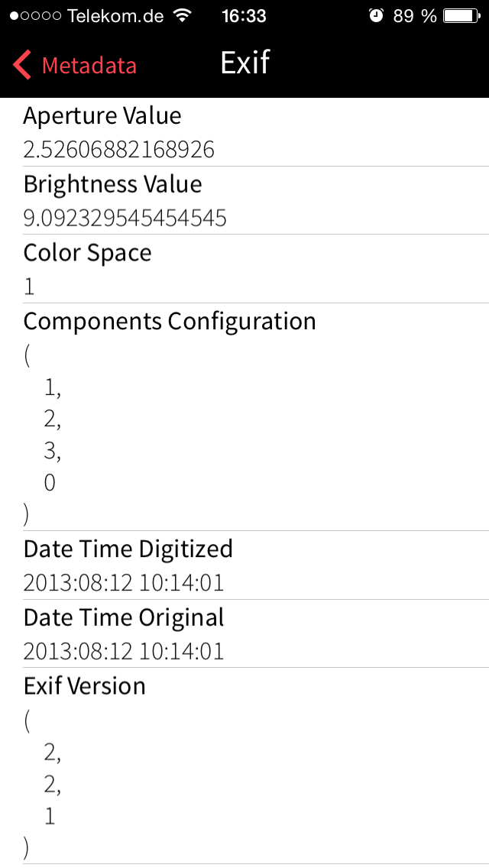489x868 pixels.
Task: Tap the 89 % battery percentage text
Action: click(x=415, y=16)
